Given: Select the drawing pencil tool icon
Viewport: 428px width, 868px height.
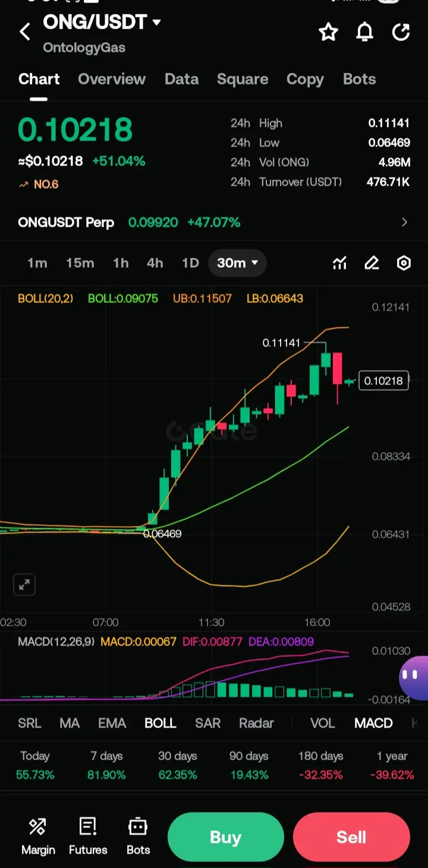Looking at the screenshot, I should tap(372, 263).
